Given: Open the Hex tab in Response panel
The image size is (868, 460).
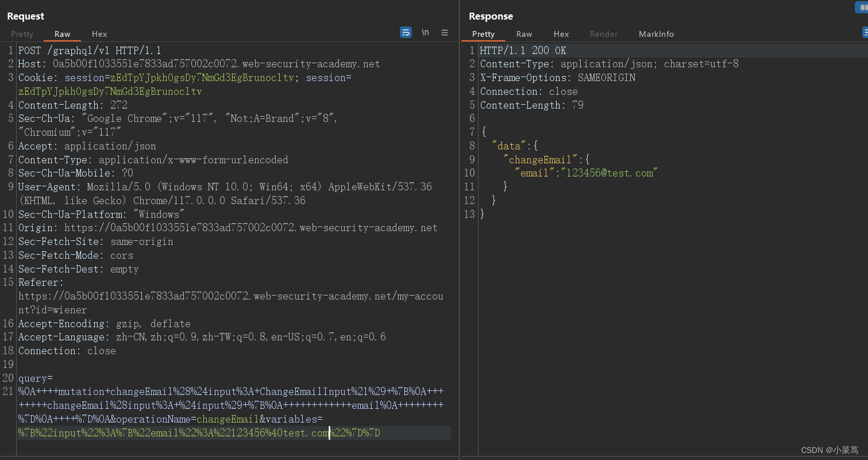Looking at the screenshot, I should [561, 34].
